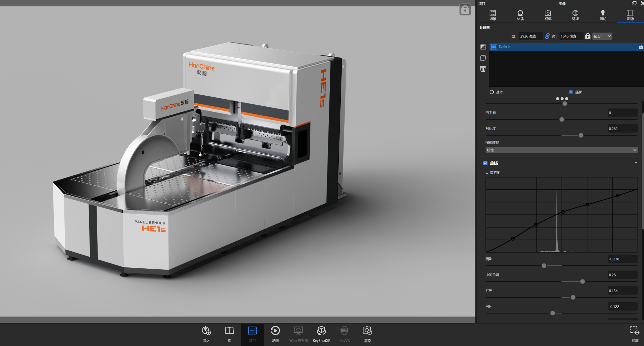Collapse the 直方图 histogram section

click(x=487, y=173)
